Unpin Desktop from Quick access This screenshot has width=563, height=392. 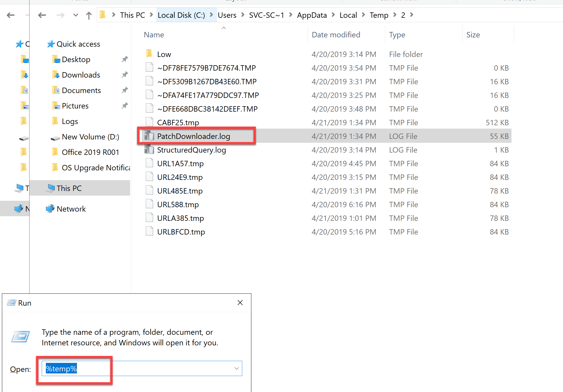[125, 59]
